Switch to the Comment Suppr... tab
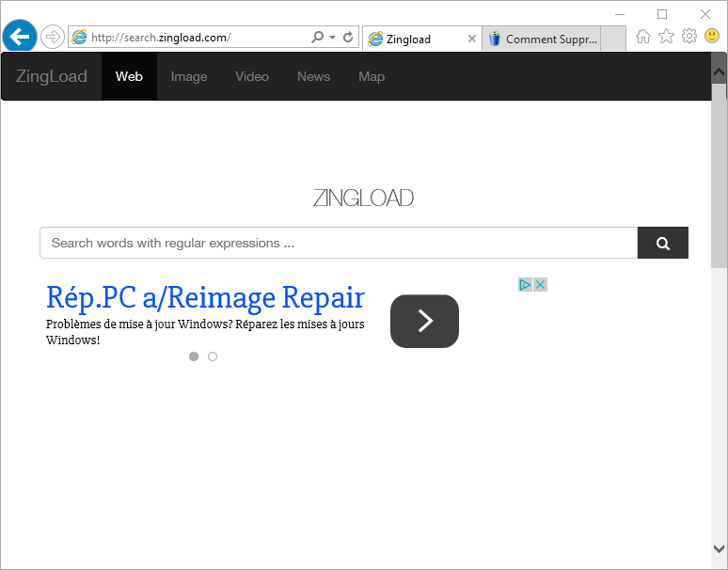The width and height of the screenshot is (728, 570). (542, 39)
